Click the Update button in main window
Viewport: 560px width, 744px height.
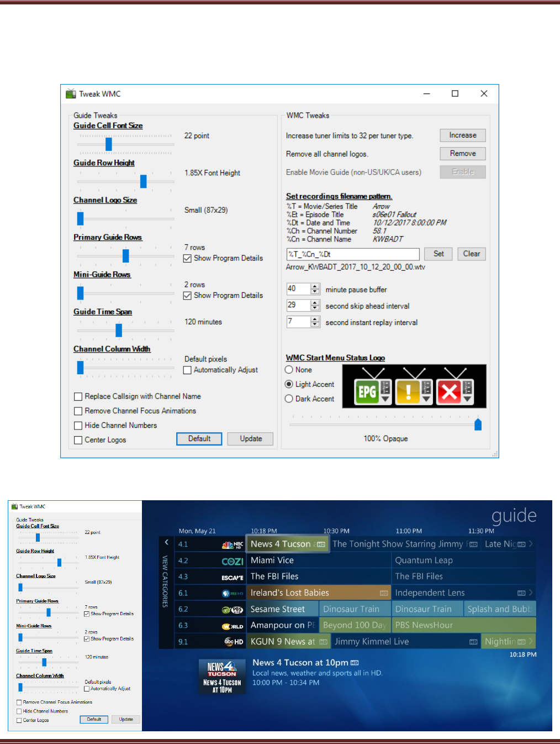251,439
